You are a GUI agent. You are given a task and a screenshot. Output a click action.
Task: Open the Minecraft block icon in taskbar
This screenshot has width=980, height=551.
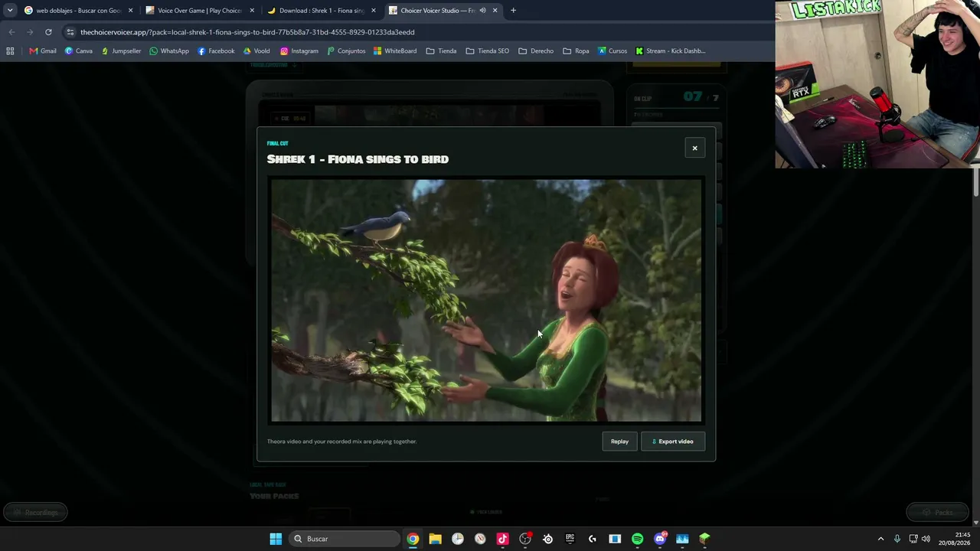coord(704,539)
